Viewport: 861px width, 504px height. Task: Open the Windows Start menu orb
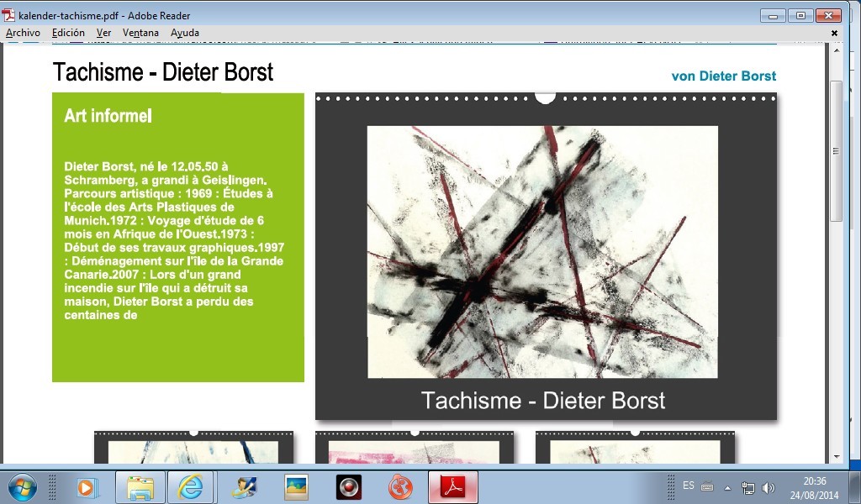[23, 487]
